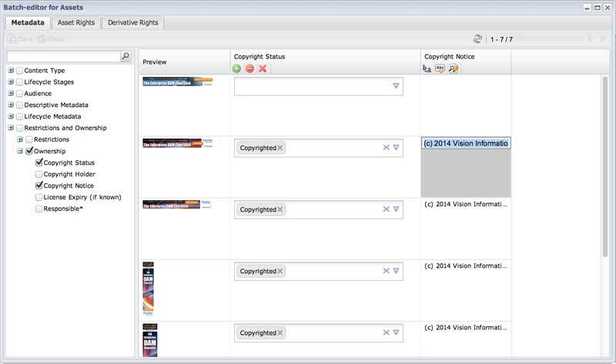Image resolution: width=616 pixels, height=364 pixels.
Task: Click the disabled Save toolbar button
Action: (20, 39)
